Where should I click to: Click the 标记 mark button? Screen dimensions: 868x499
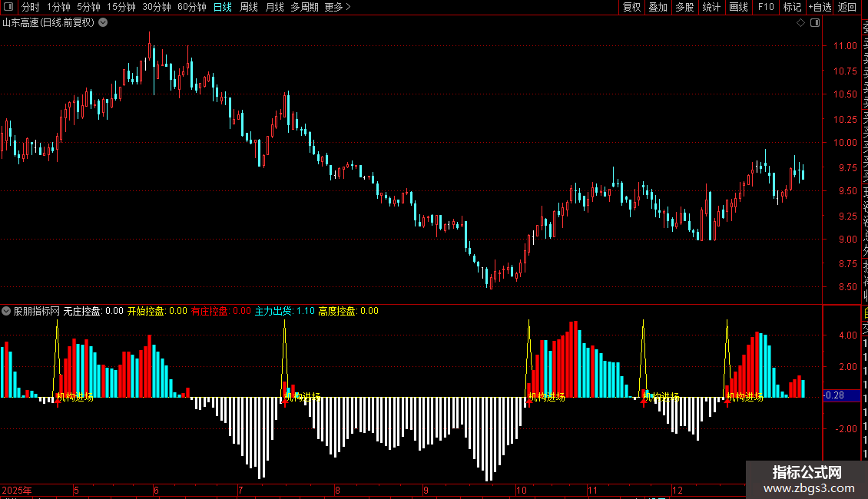click(792, 7)
